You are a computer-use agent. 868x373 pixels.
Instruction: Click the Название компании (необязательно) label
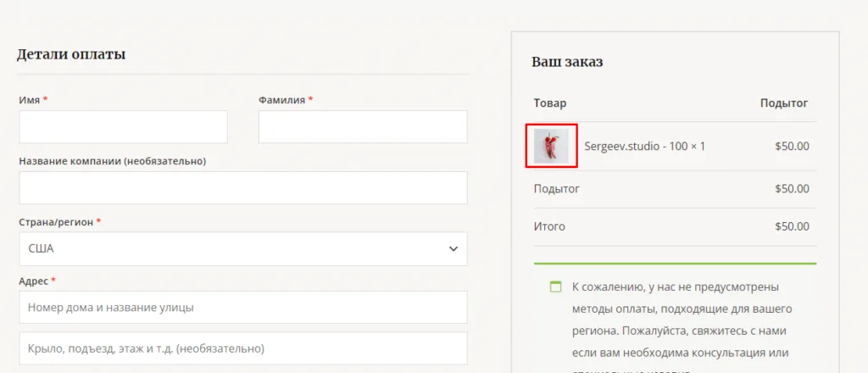(x=113, y=161)
